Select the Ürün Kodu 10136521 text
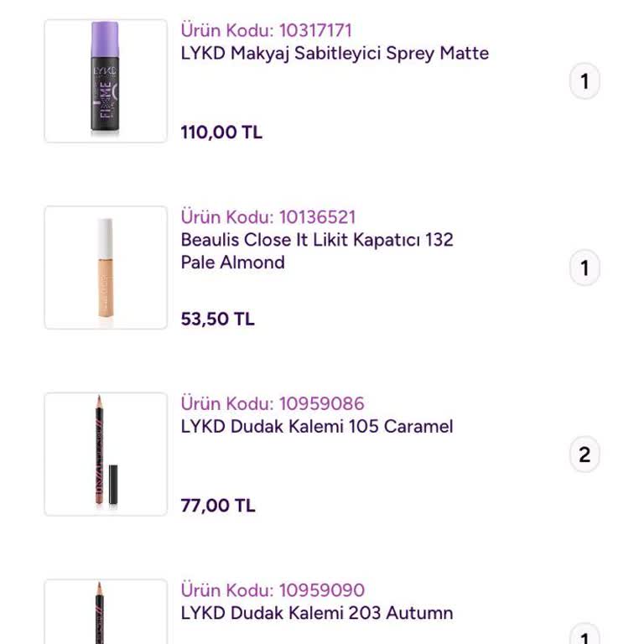This screenshot has height=644, width=644. (268, 217)
